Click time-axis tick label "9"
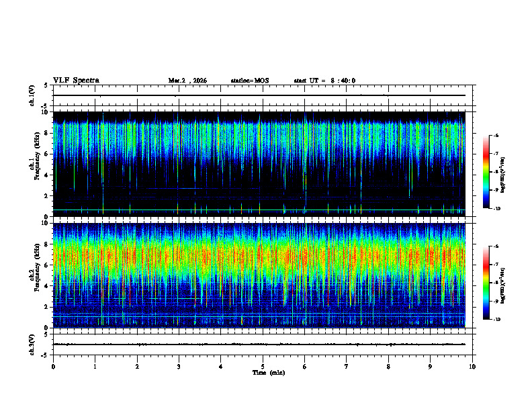The height and width of the screenshot is (411, 532). coord(430,367)
